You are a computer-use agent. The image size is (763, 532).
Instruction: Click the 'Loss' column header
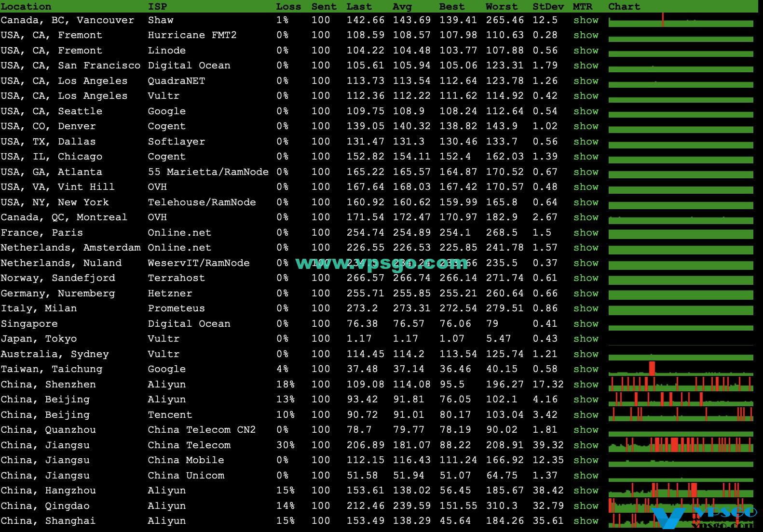pyautogui.click(x=288, y=6)
